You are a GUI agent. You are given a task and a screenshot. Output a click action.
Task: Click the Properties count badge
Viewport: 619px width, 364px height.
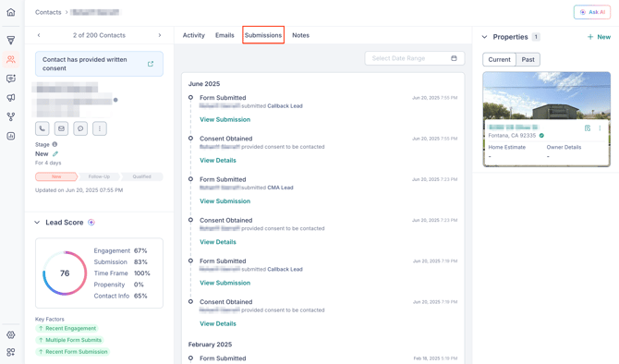536,37
